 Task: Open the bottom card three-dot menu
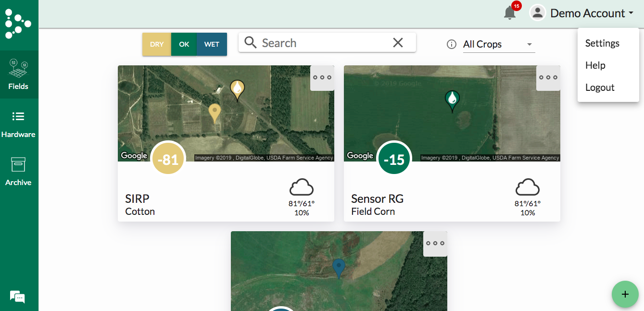click(435, 243)
